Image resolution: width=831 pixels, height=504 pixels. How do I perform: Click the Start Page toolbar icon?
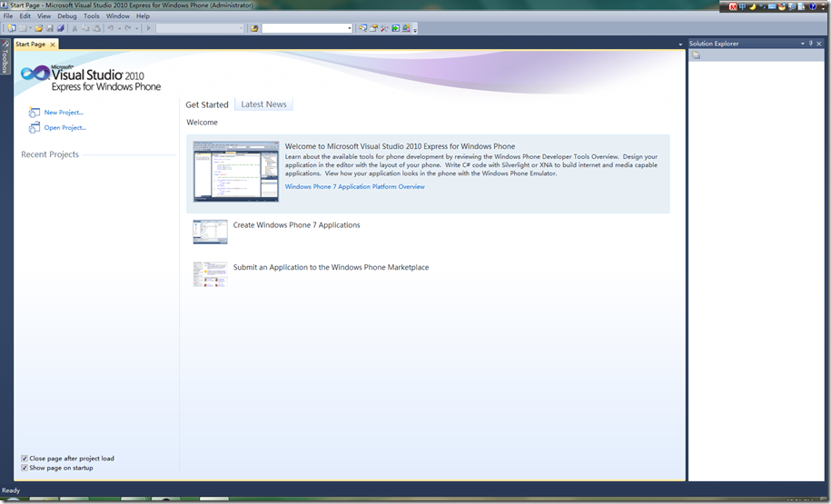coord(395,28)
